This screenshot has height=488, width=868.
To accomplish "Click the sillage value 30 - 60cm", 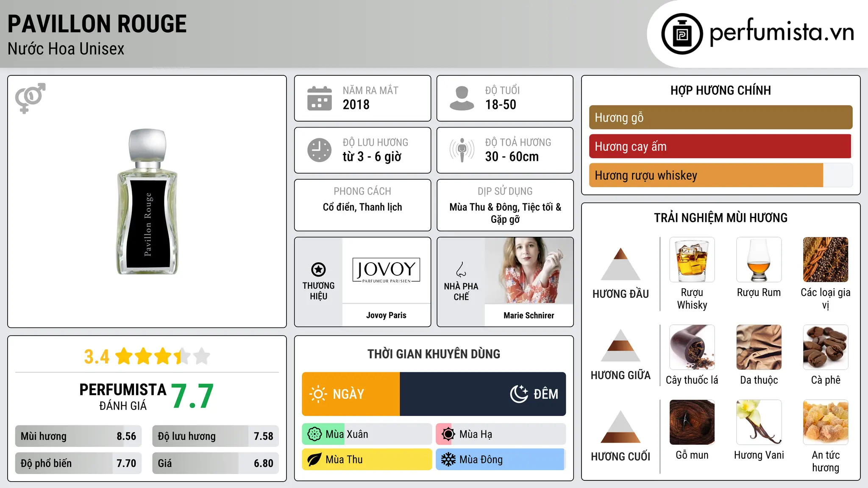I will (512, 157).
